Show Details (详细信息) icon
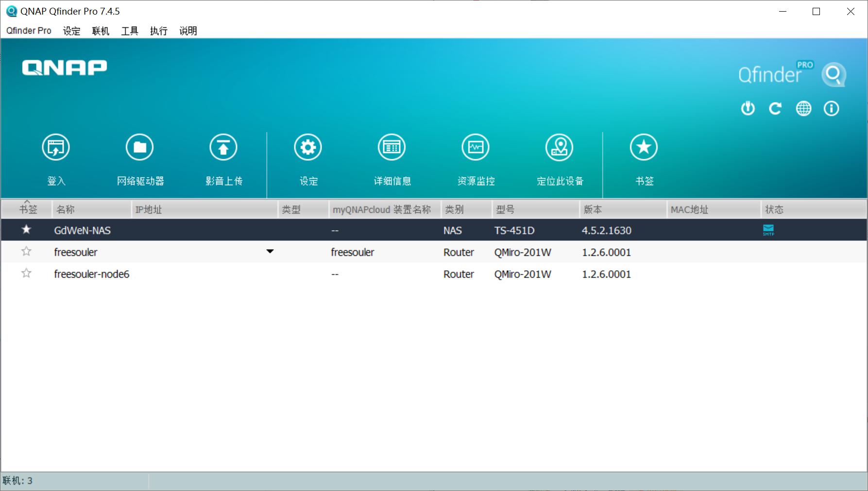The width and height of the screenshot is (868, 491). point(391,147)
